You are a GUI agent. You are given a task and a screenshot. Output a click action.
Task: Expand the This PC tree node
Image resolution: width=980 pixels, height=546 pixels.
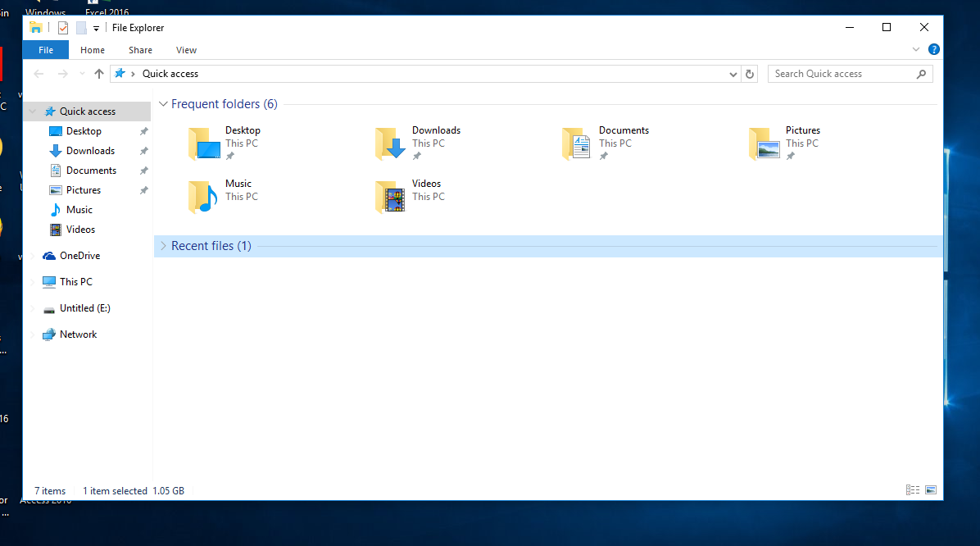(33, 282)
